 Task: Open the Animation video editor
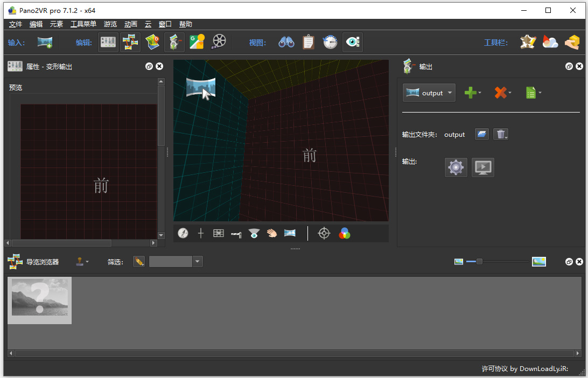pos(218,42)
